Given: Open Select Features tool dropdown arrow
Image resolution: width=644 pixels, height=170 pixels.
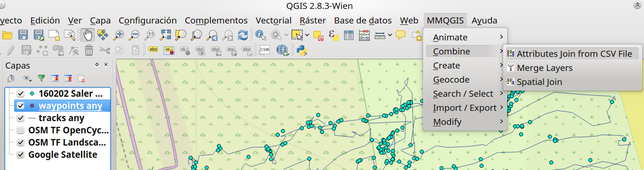Looking at the screenshot, I should click(307, 35).
